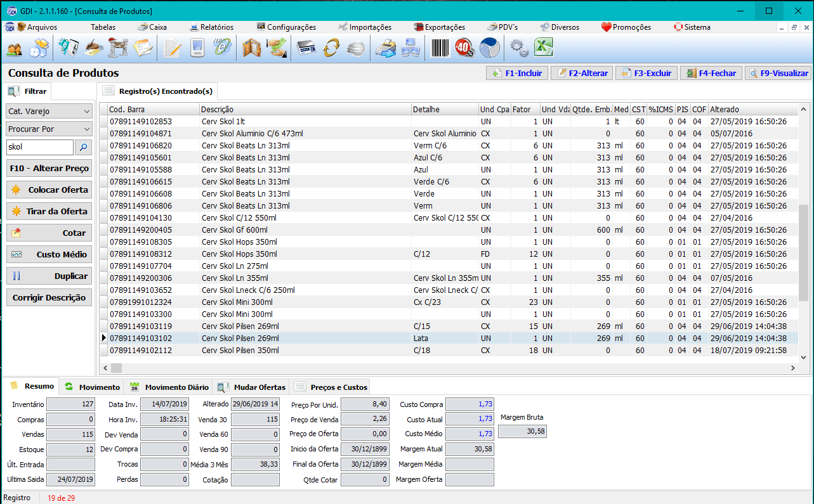Select the Filtrar tab

click(28, 91)
